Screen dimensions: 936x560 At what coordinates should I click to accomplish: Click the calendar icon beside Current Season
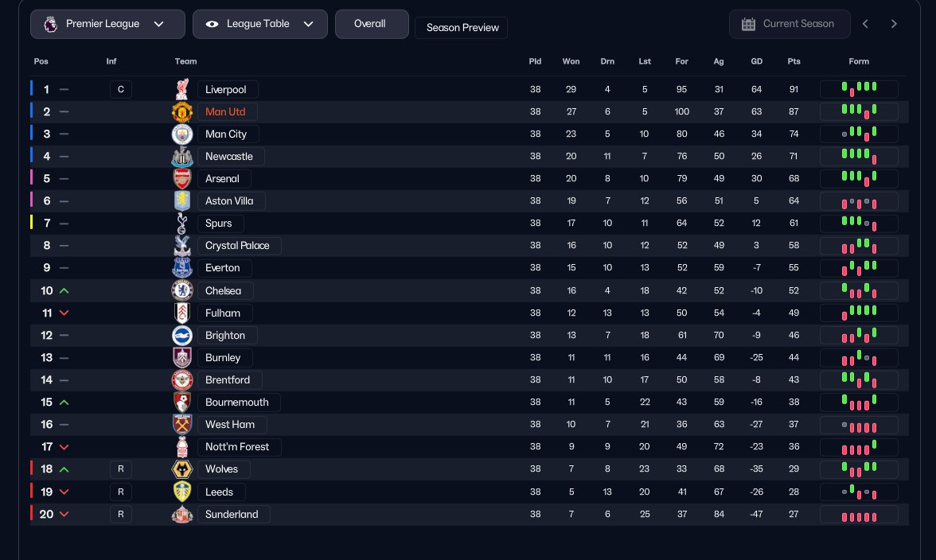748,24
